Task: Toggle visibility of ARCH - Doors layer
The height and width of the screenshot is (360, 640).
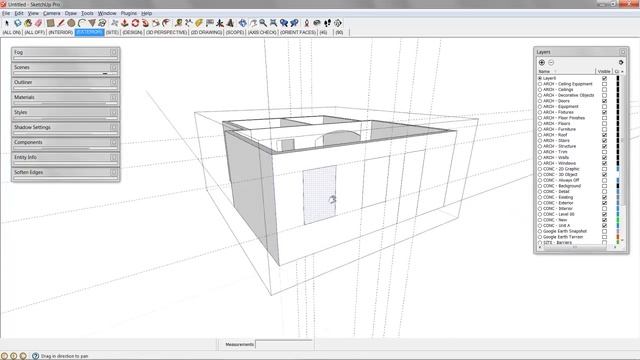Action: (x=604, y=101)
